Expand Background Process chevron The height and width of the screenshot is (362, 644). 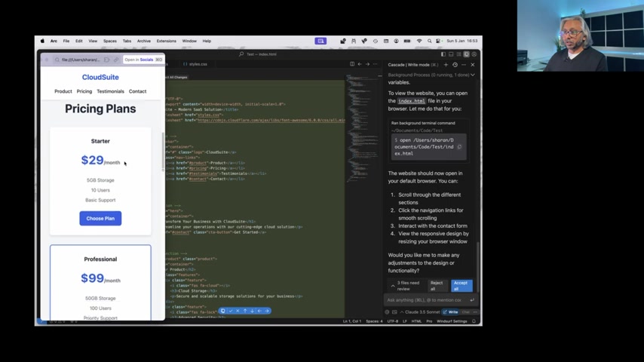pos(473,75)
